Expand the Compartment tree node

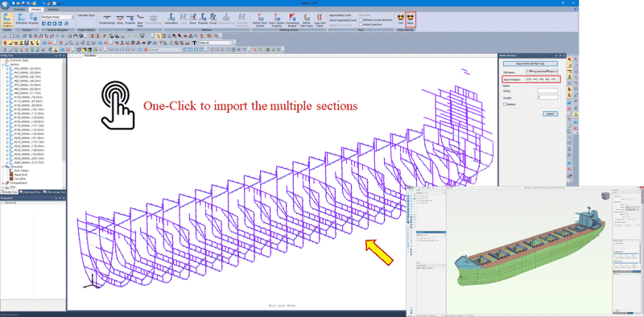click(x=3, y=183)
